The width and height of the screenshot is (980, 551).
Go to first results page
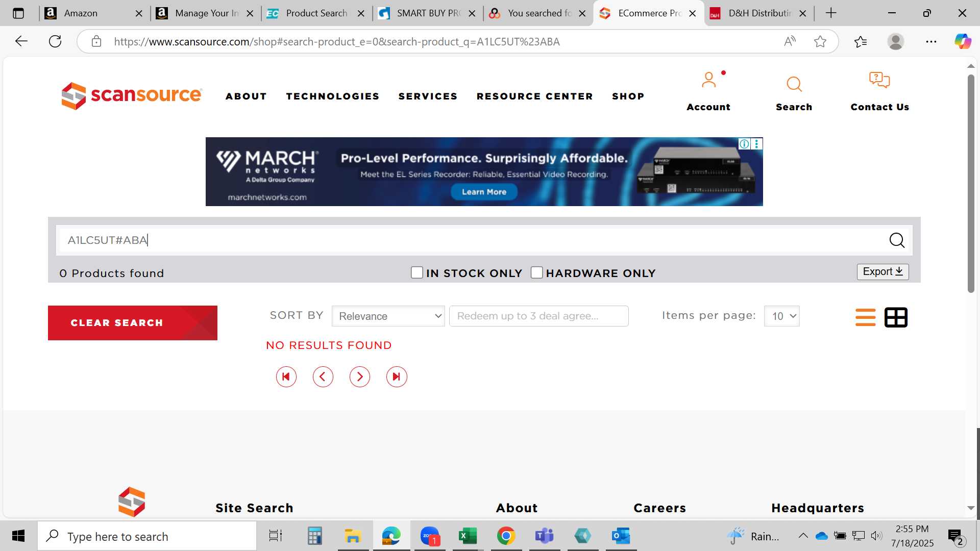coord(286,377)
